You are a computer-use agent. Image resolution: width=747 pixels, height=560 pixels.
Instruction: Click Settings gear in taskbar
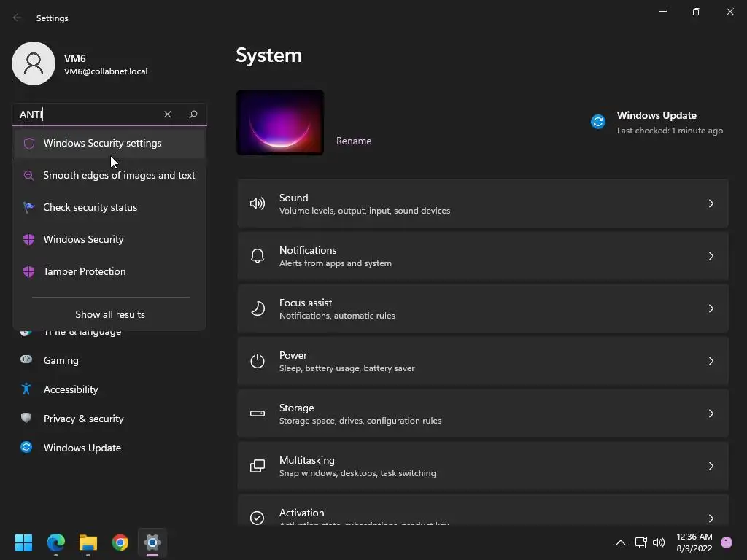coord(152,542)
